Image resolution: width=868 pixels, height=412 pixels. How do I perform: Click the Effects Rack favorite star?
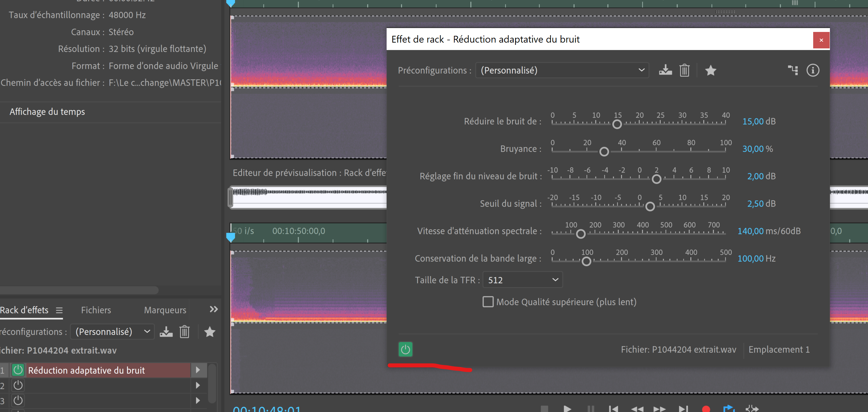210,332
